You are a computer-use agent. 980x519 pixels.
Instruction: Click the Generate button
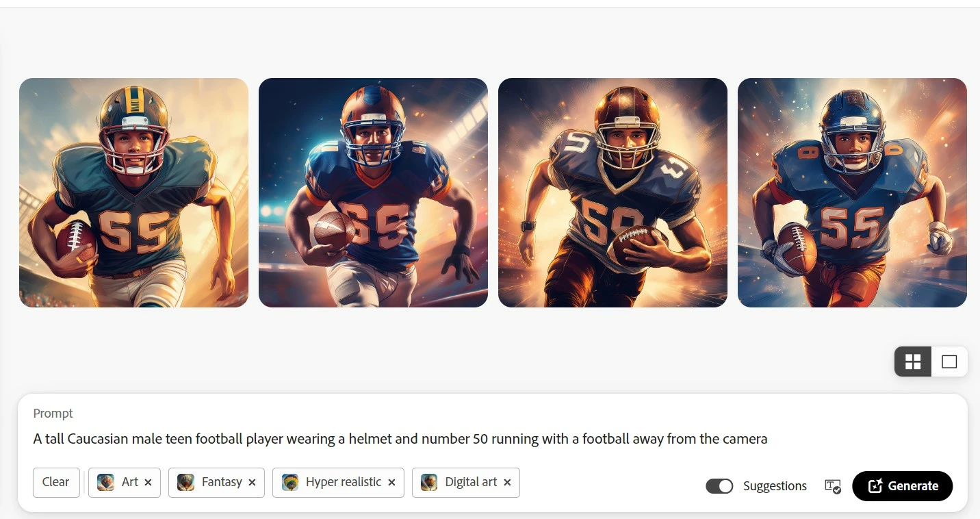[902, 486]
